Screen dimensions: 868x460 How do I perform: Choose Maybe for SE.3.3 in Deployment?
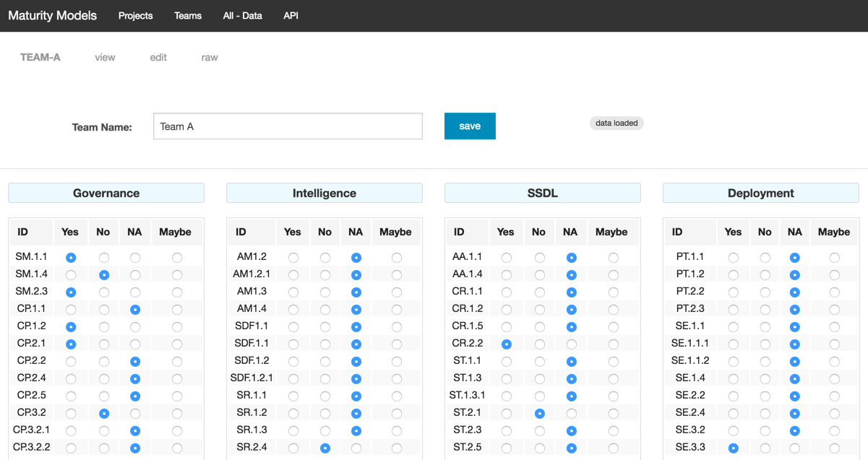[x=835, y=448]
